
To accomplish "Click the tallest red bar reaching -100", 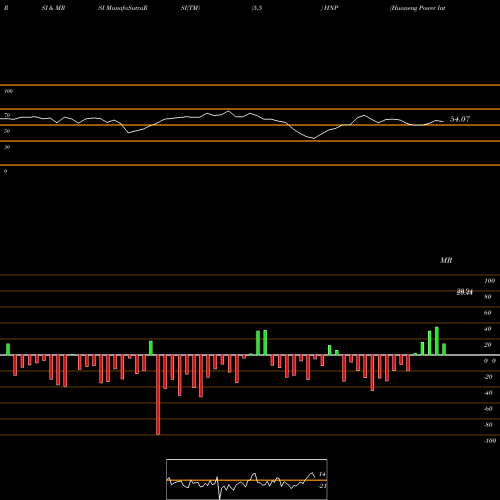I will pos(158,395).
